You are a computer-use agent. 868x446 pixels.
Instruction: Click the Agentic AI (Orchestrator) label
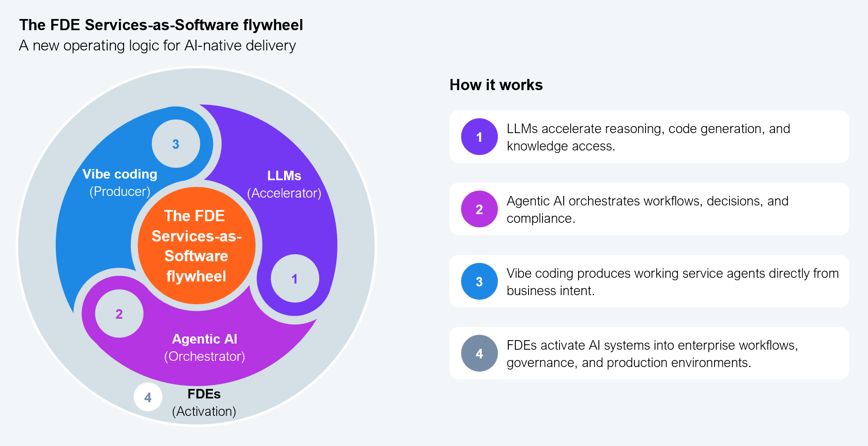pos(205,348)
